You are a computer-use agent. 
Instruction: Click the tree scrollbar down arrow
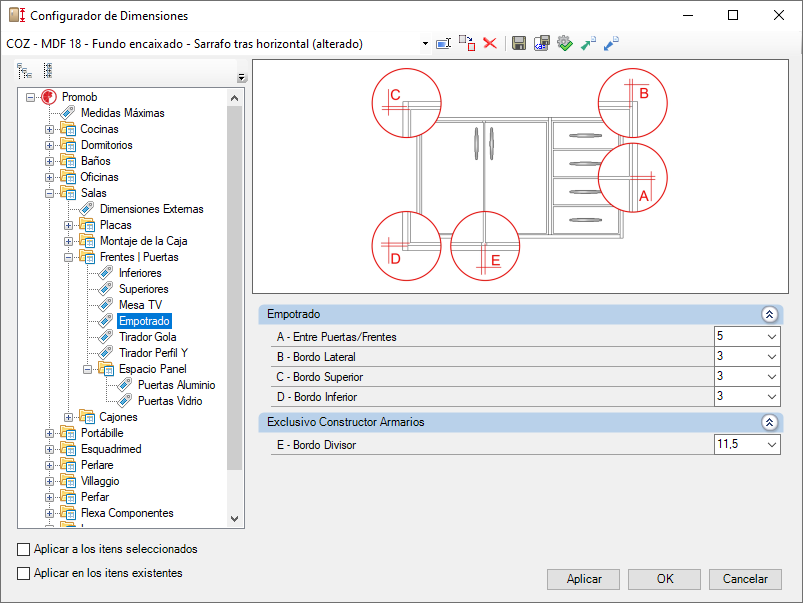[x=235, y=519]
